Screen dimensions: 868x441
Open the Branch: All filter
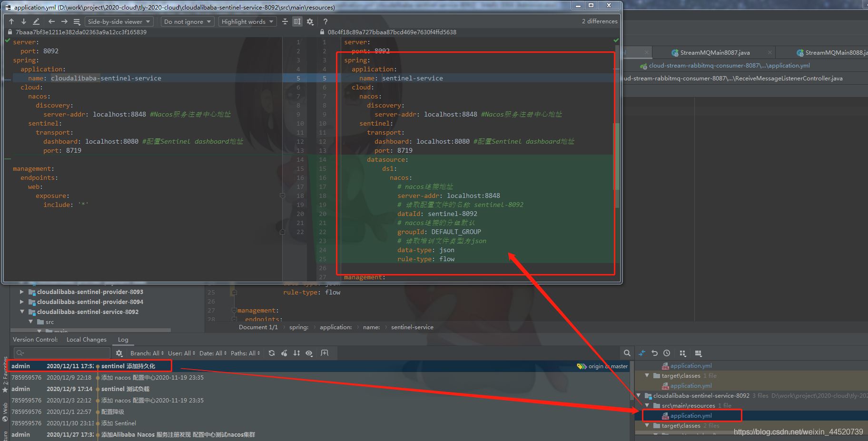click(x=147, y=353)
